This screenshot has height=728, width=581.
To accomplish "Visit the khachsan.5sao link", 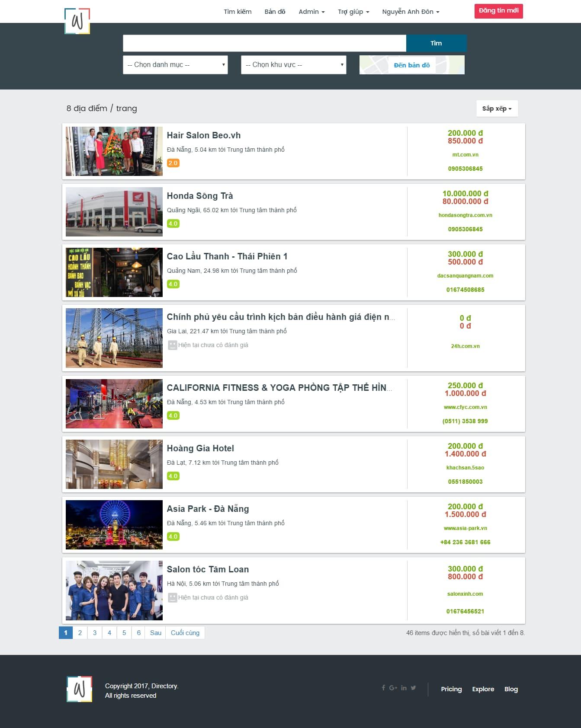I will click(x=465, y=468).
